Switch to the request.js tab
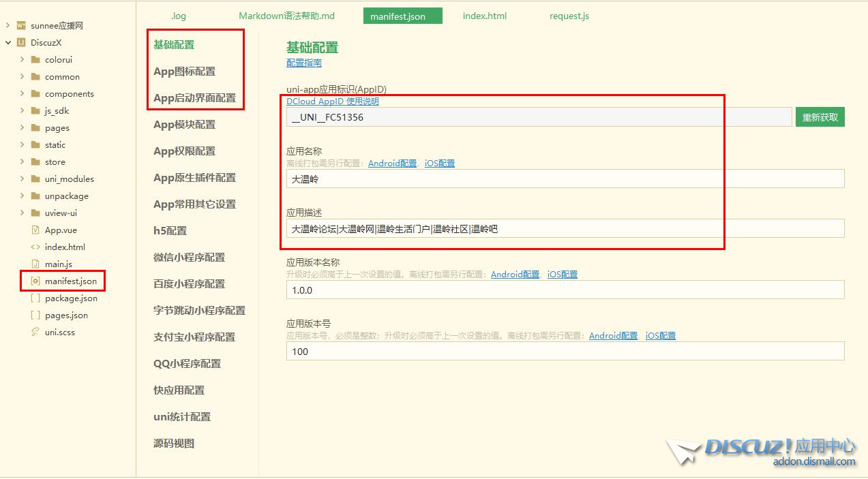Viewport: 868px width, 479px height. tap(569, 16)
